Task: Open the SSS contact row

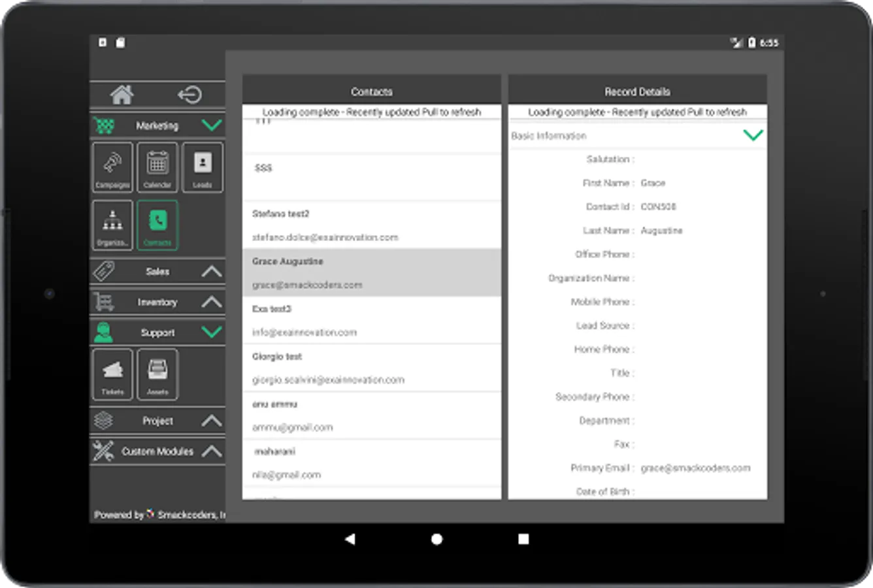Action: click(x=372, y=178)
